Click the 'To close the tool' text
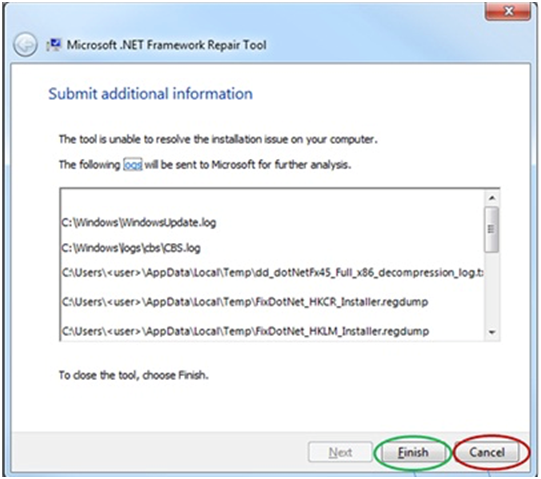Viewport: 541px width, 479px height. point(134,375)
